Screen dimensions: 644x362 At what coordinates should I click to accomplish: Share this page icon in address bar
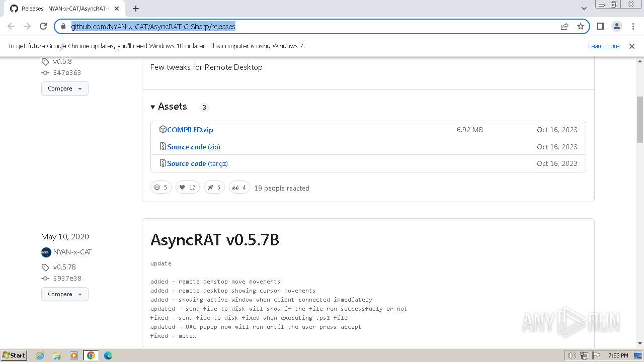coord(565,26)
